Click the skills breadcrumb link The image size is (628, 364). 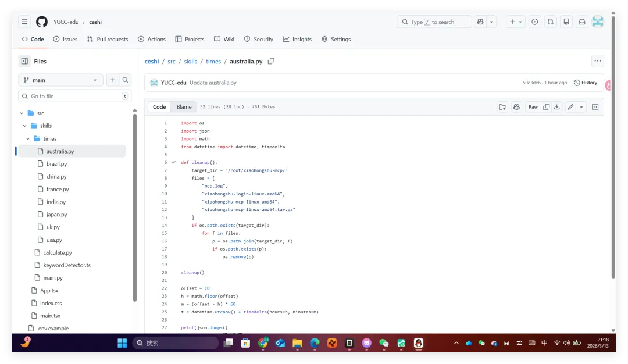click(x=191, y=61)
